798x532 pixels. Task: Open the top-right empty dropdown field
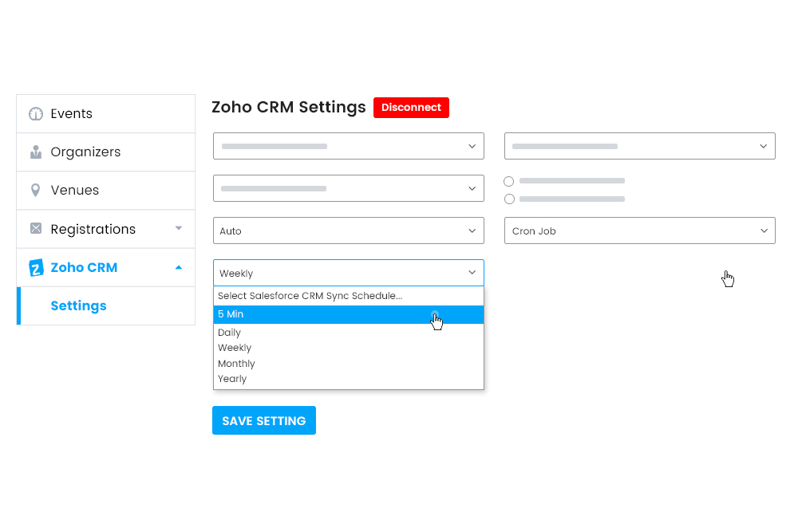(x=639, y=146)
